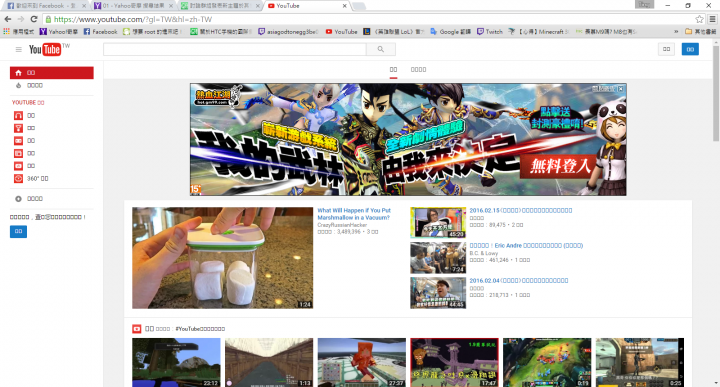Viewport: 720px width, 387px height.
Task: Click the B.C. & Lowy channel name
Action: (x=484, y=253)
